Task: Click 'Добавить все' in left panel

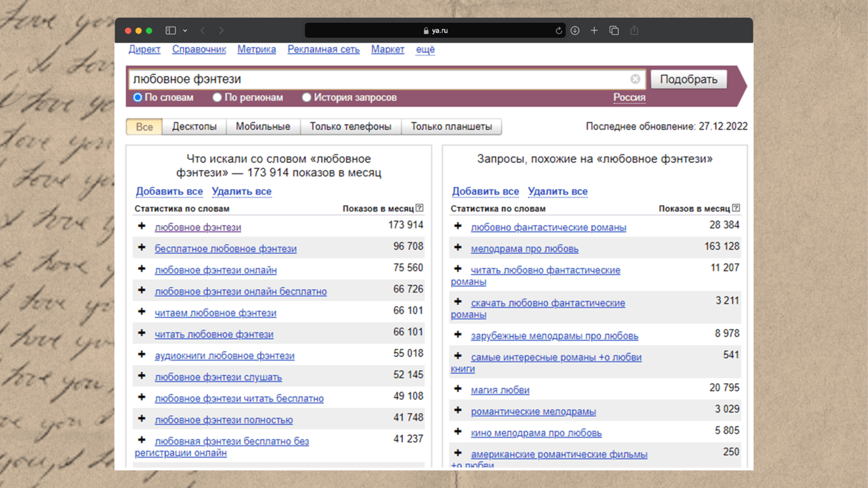Action: coord(169,192)
